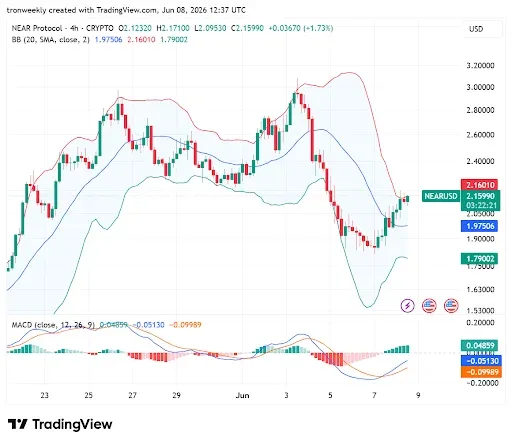Click the date label 29 on time axis
The width and height of the screenshot is (512, 444).
pos(176,395)
